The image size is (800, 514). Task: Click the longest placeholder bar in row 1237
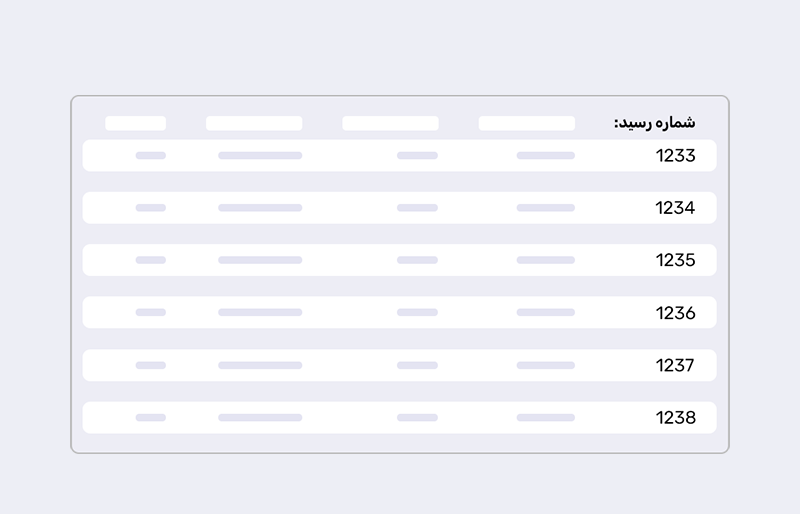[x=260, y=365]
